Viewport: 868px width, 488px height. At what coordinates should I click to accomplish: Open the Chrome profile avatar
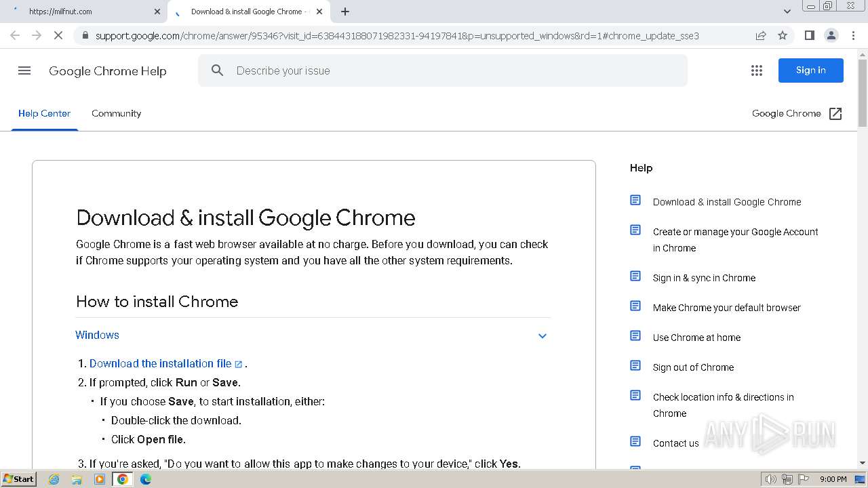pyautogui.click(x=831, y=35)
